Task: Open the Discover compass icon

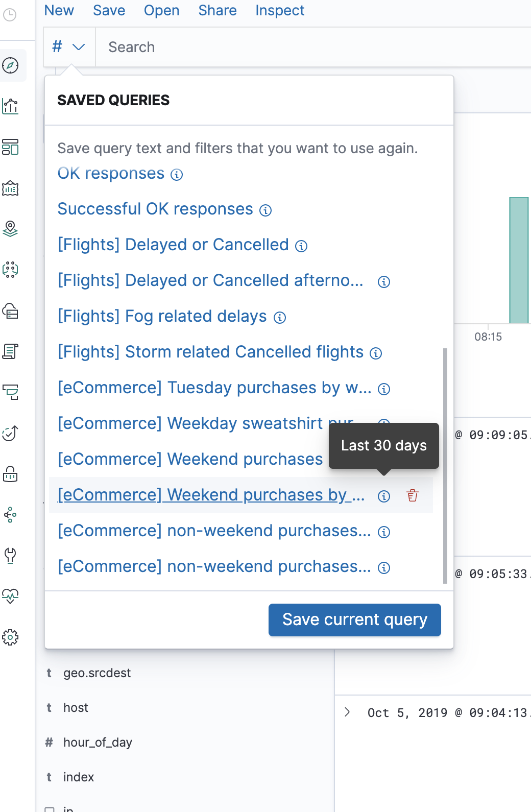Action: pyautogui.click(x=10, y=65)
